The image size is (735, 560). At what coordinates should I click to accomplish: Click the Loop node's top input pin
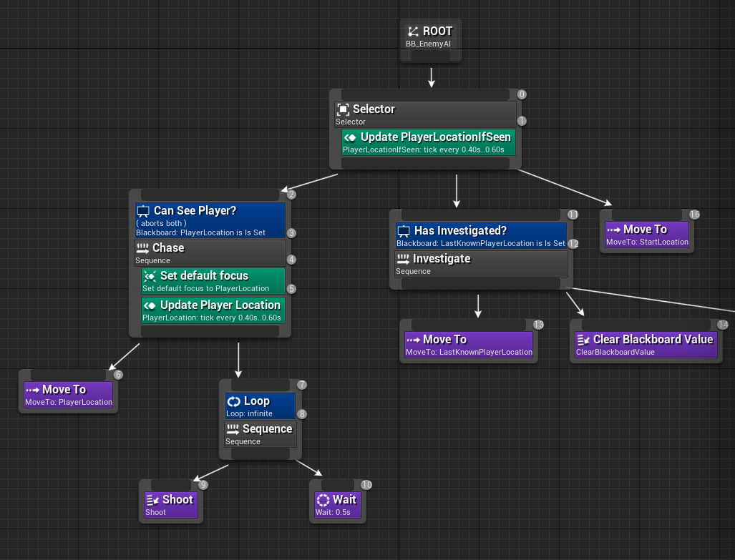(x=261, y=385)
